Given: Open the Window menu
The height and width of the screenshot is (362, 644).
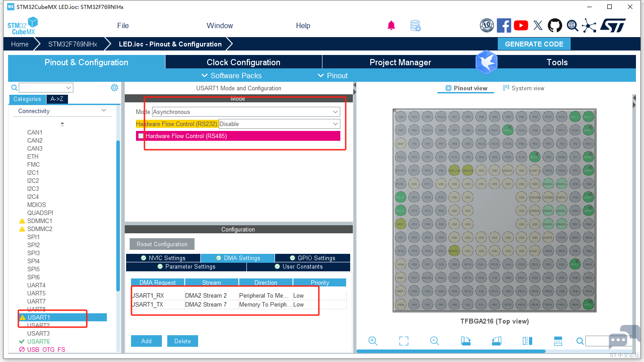Looking at the screenshot, I should (x=220, y=25).
